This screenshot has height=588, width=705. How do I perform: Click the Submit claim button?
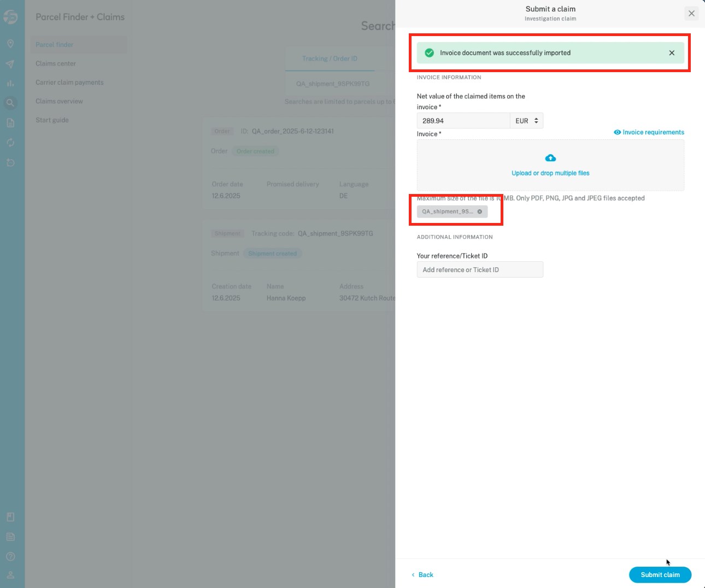click(x=660, y=575)
